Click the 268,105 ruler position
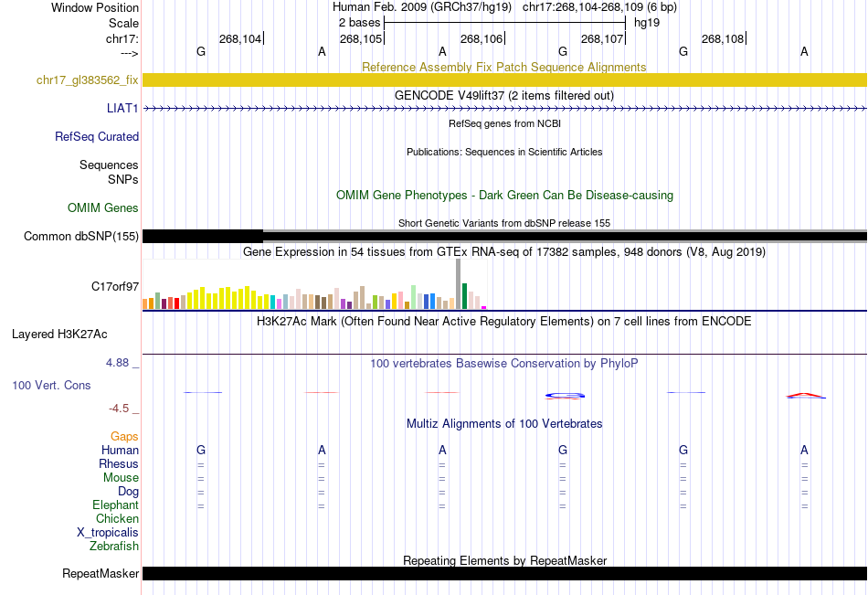The height and width of the screenshot is (595, 868). click(361, 38)
